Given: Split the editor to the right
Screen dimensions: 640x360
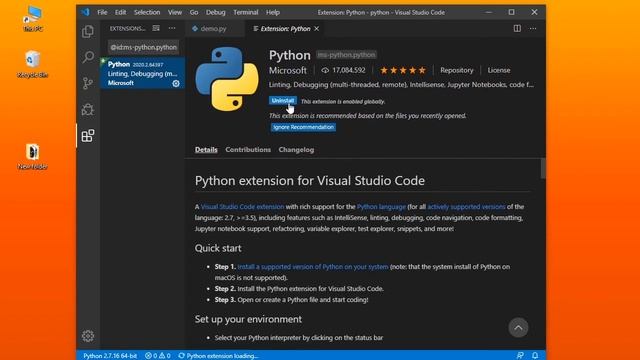Looking at the screenshot, I should (x=517, y=29).
